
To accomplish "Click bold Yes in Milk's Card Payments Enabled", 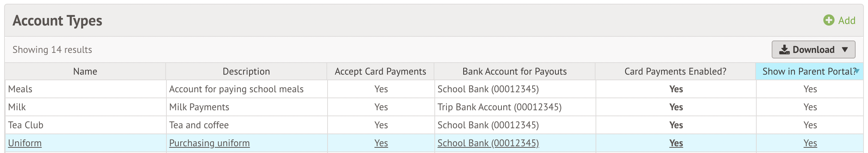I will (676, 107).
